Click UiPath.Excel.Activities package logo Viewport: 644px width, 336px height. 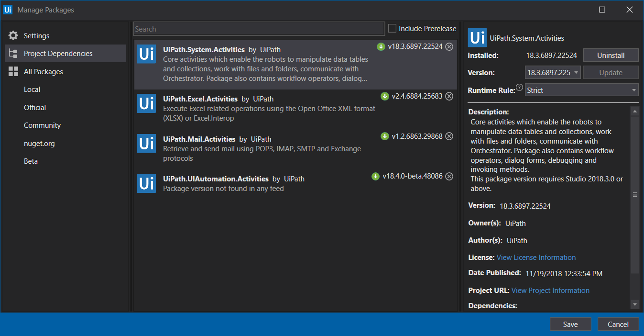146,103
